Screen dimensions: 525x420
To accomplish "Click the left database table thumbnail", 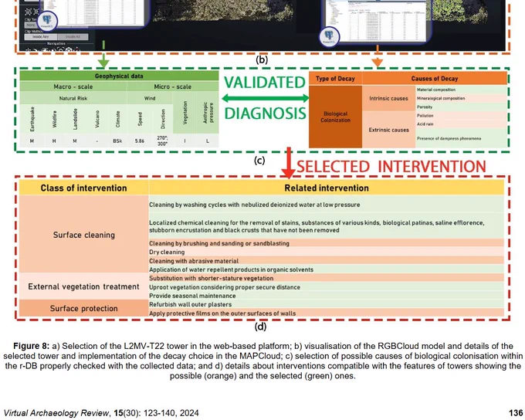I will [x=94, y=12].
